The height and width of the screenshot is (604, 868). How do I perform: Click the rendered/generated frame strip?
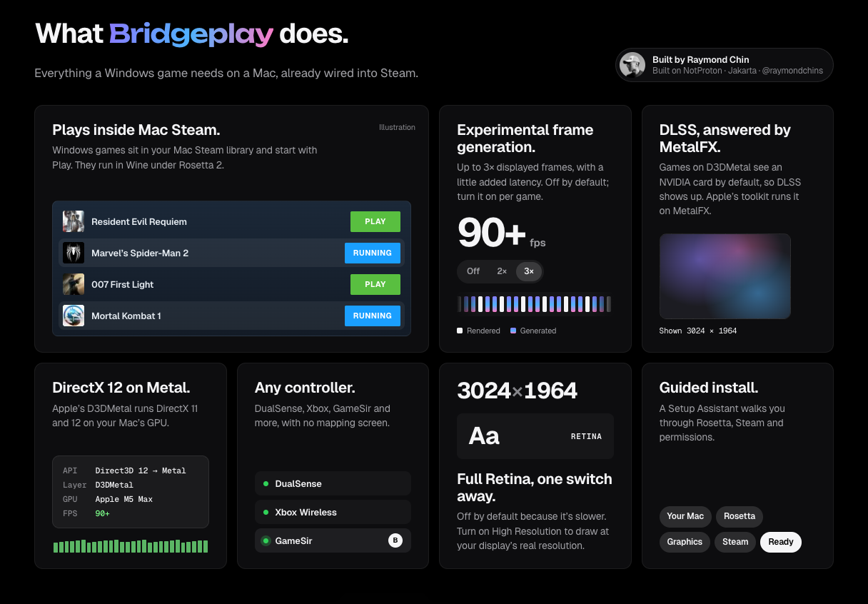pyautogui.click(x=534, y=304)
